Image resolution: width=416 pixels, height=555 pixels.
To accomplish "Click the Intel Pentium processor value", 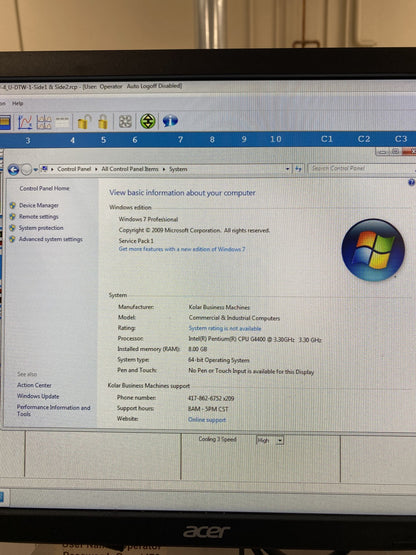I will pyautogui.click(x=255, y=340).
